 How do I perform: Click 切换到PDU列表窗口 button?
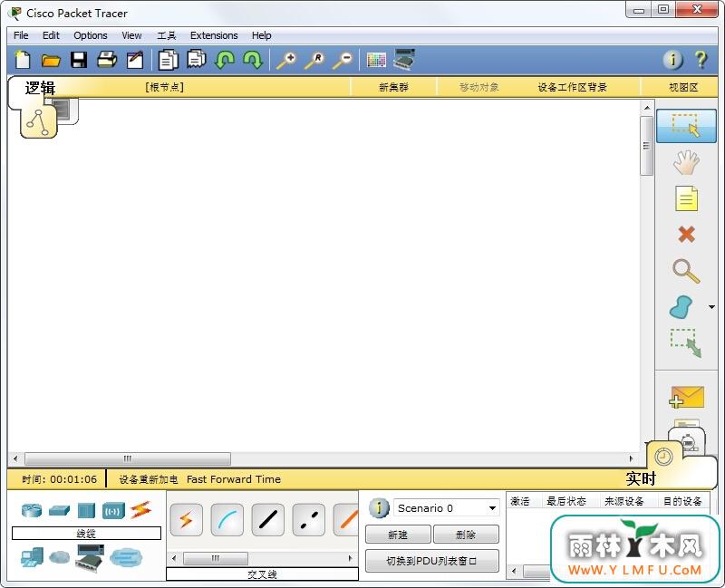coord(432,561)
